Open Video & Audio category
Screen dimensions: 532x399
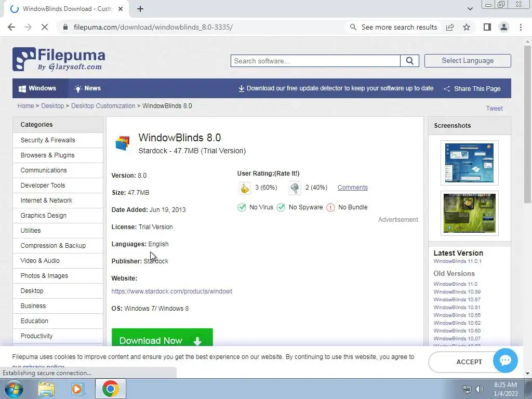58,261
